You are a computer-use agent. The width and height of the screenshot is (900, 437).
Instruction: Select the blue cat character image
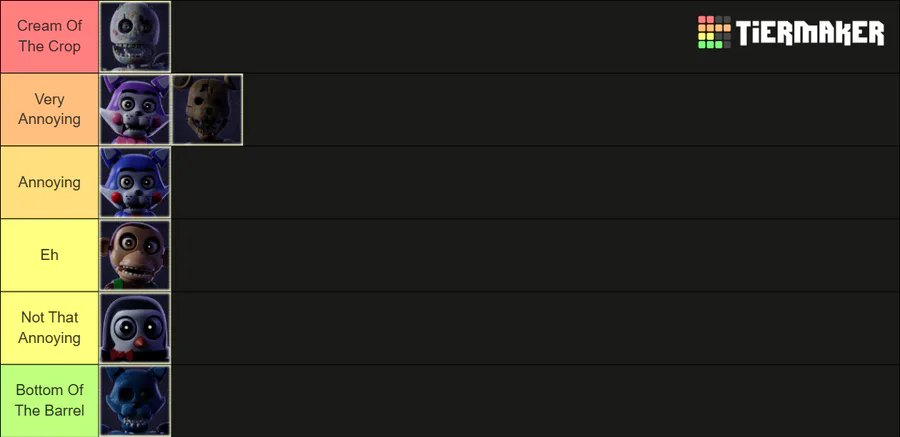135,182
